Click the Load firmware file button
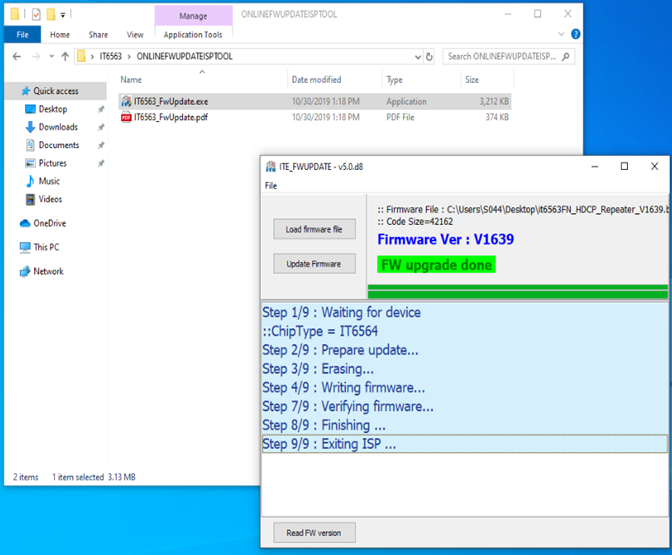This screenshot has width=672, height=555. 314,229
